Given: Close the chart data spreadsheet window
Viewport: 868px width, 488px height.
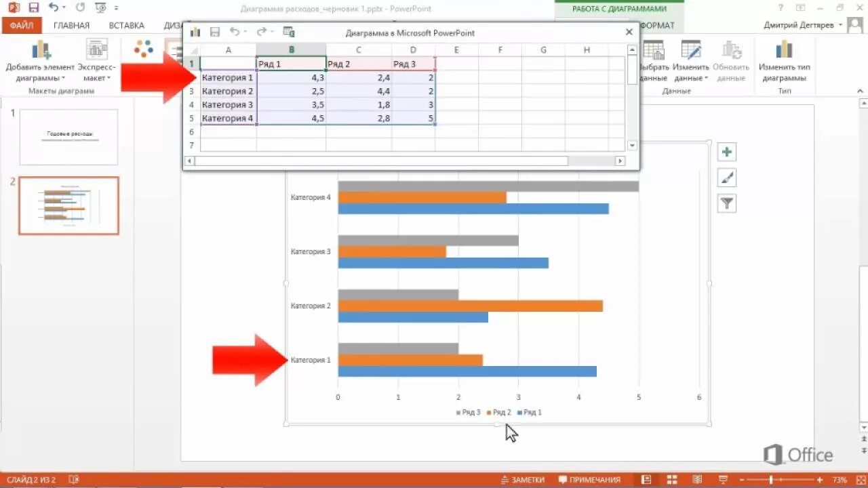Looking at the screenshot, I should [629, 32].
